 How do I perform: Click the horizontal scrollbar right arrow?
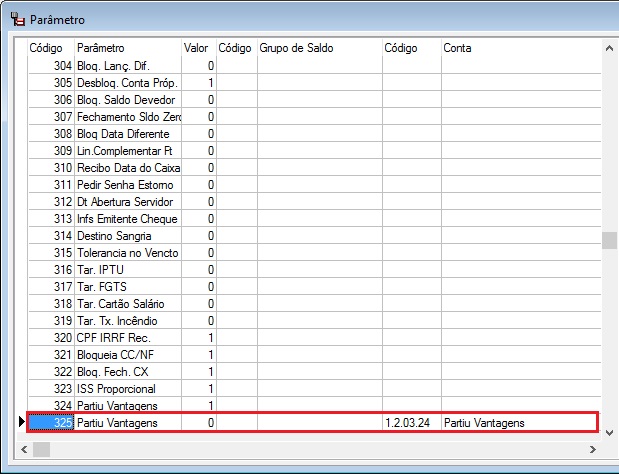pos(592,450)
